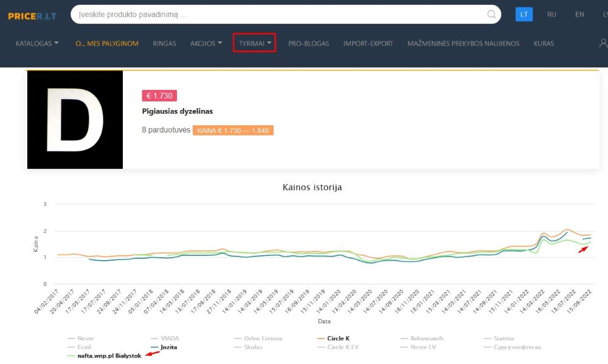Toggle Stateta series in legend
This screenshot has height=364, width=608.
[499, 338]
